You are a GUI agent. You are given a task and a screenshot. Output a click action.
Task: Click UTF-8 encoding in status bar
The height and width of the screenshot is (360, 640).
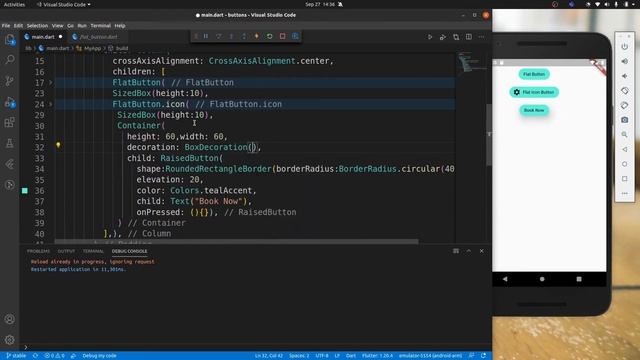click(x=322, y=356)
